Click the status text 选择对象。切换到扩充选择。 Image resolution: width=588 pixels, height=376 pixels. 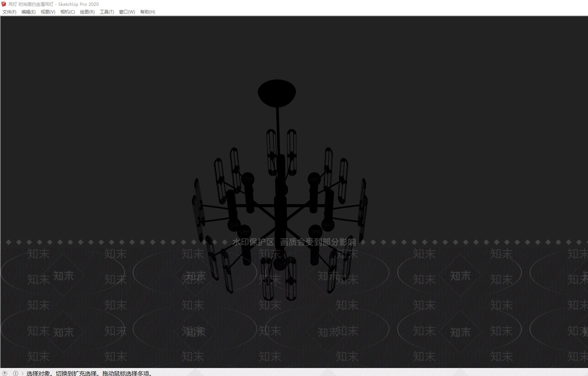(62, 373)
